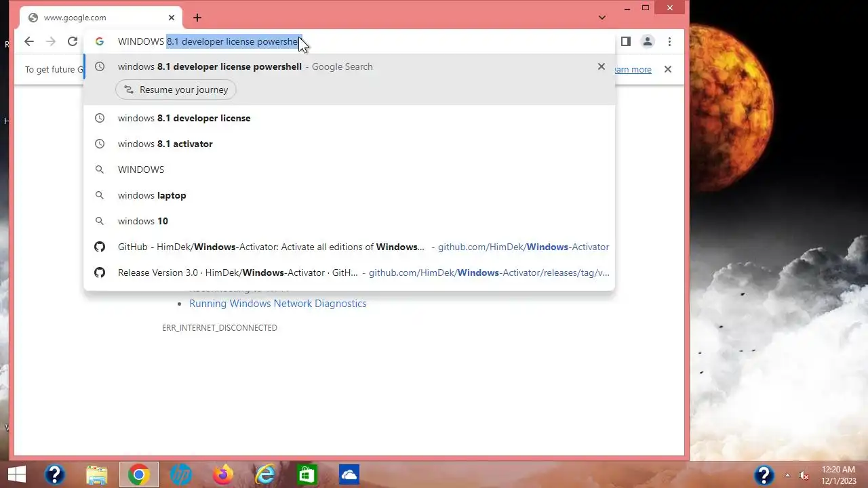Click 'Running Windows Network Diagnostics' link

tap(278, 304)
